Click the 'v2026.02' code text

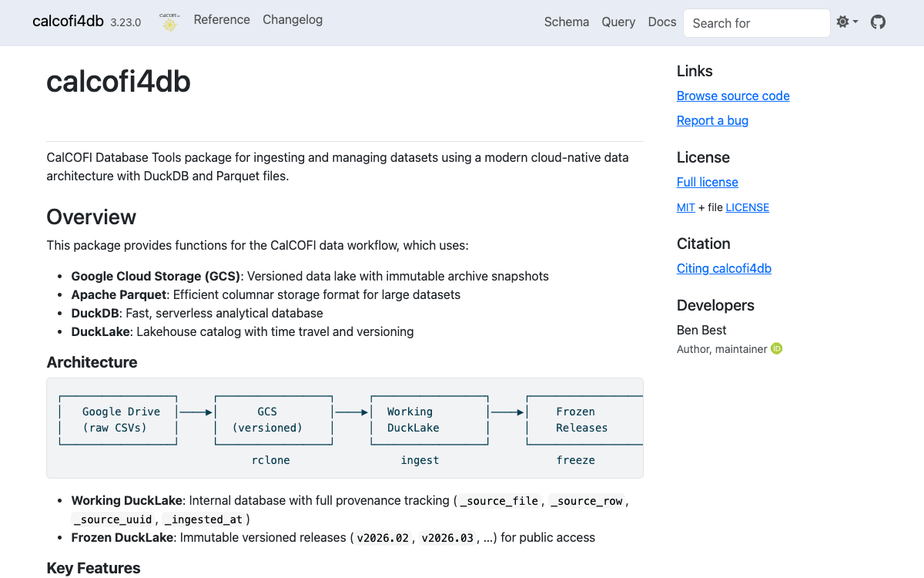tap(383, 538)
